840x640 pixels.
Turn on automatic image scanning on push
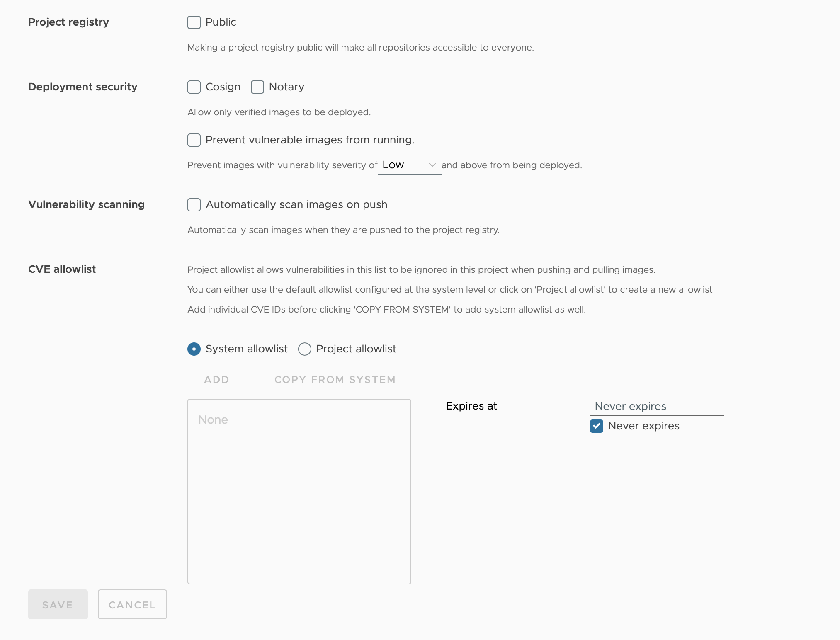[x=194, y=205]
